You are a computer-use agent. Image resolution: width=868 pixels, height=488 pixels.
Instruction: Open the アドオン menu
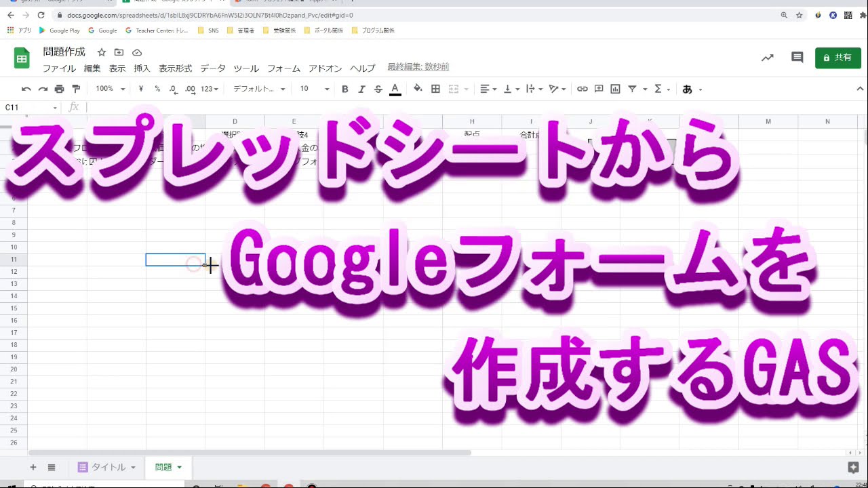coord(325,68)
